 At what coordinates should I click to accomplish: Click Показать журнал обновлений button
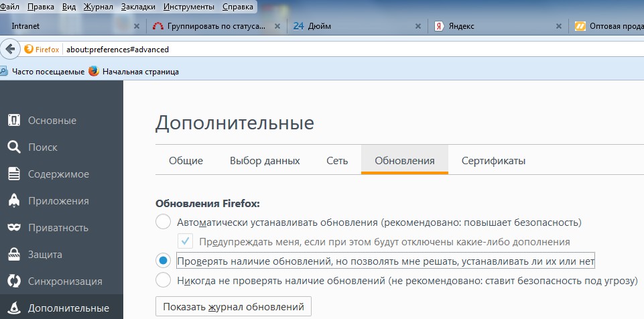click(233, 307)
